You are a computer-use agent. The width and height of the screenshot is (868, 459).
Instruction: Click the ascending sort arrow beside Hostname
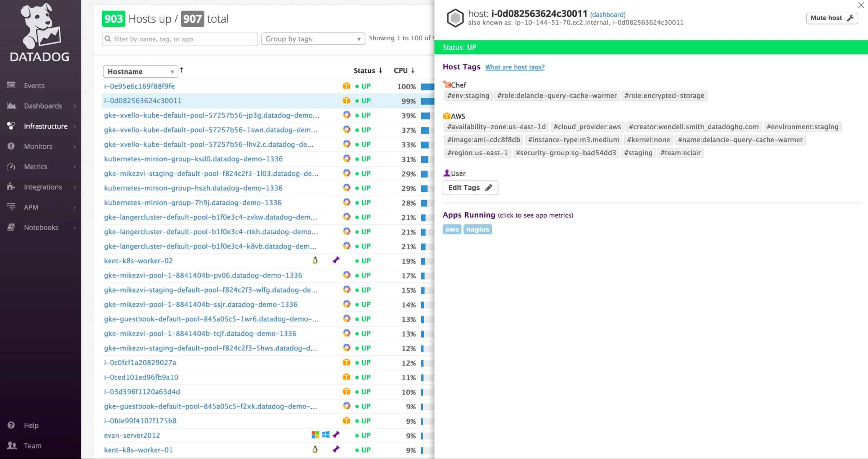(182, 70)
